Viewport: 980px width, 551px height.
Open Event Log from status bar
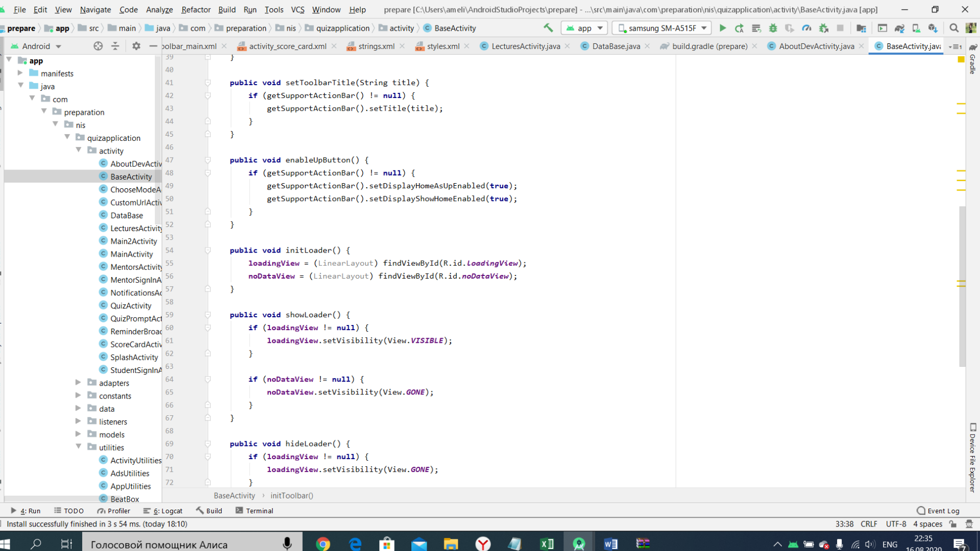[x=938, y=511]
